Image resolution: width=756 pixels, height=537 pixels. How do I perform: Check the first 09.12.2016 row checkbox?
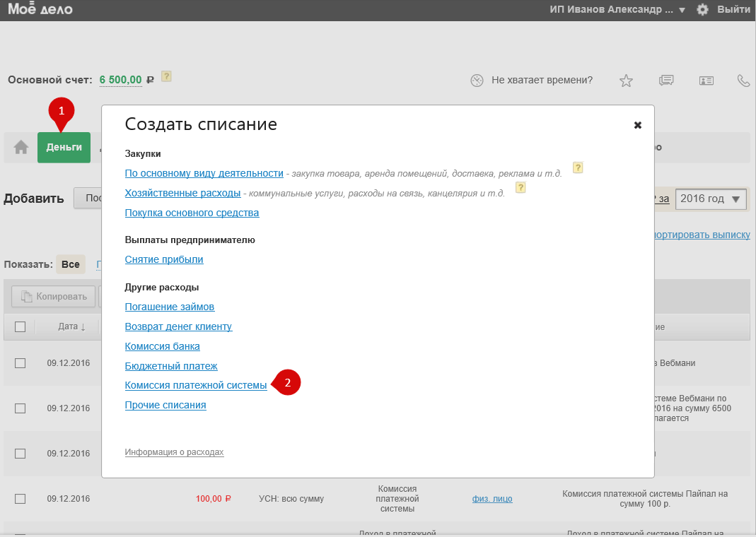[20, 363]
